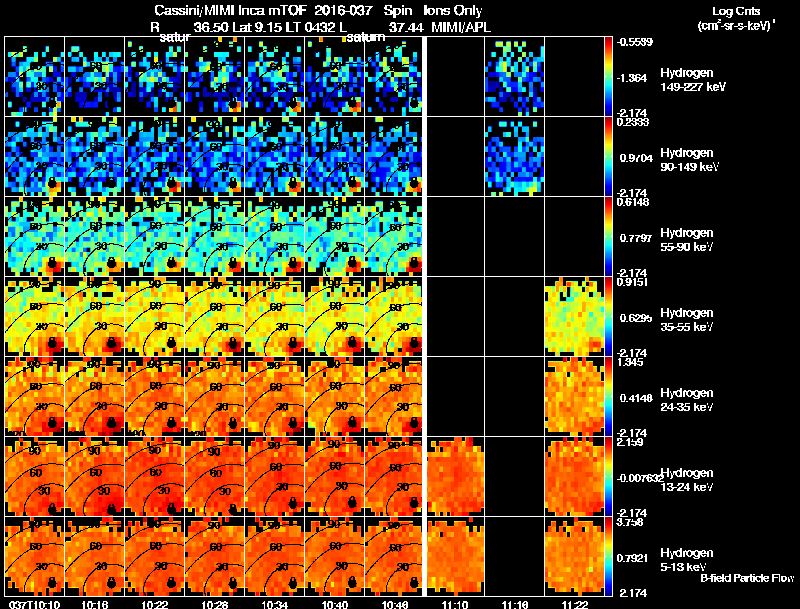Click the B-field Particle Flow legend text
Image resolution: width=800 pixels, height=609 pixels.
746,578
